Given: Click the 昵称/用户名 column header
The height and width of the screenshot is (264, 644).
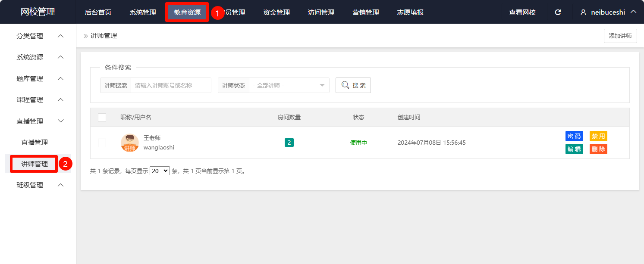Looking at the screenshot, I should point(136,117).
